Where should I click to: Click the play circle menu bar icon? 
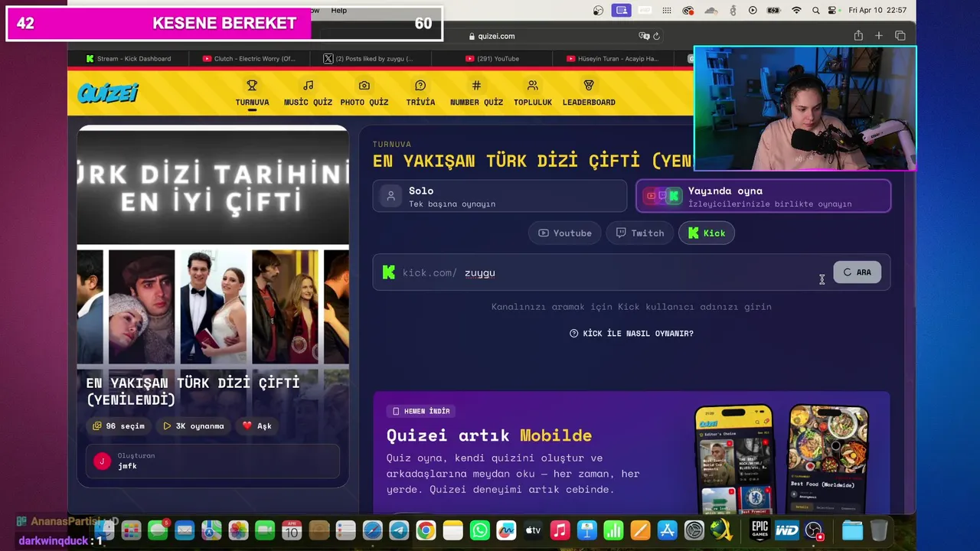753,11
